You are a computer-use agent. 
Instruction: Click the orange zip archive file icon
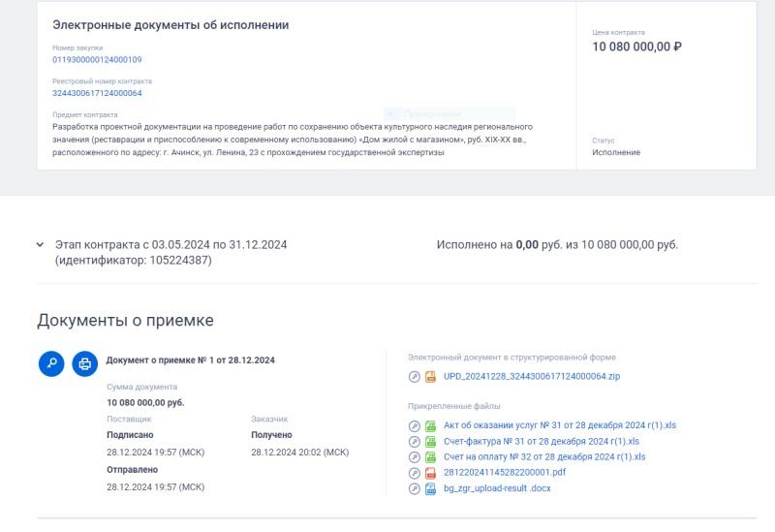(430, 376)
